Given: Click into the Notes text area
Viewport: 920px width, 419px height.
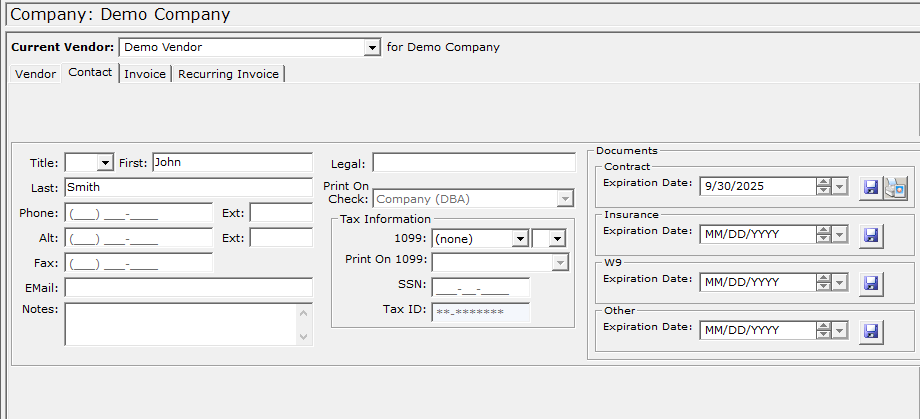Looking at the screenshot, I should click(x=180, y=324).
